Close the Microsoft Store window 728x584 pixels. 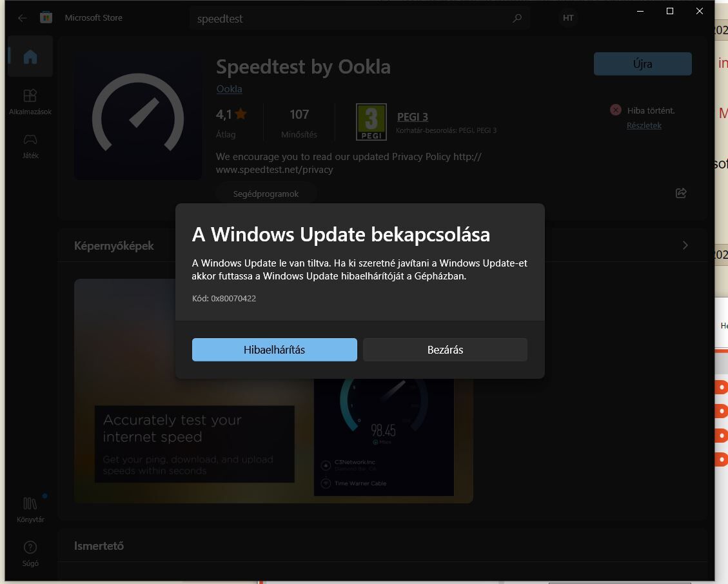coord(699,11)
